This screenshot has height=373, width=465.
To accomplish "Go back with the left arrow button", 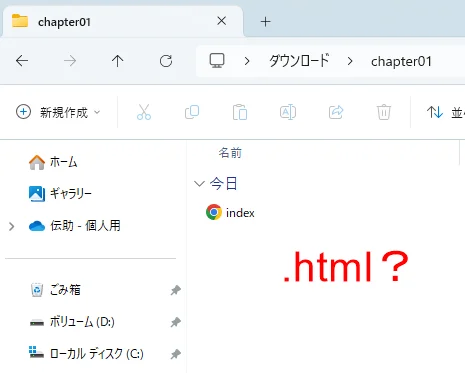I will [x=22, y=61].
